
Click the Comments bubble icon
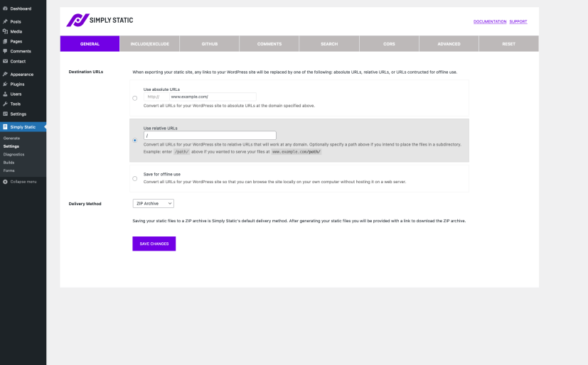click(6, 51)
